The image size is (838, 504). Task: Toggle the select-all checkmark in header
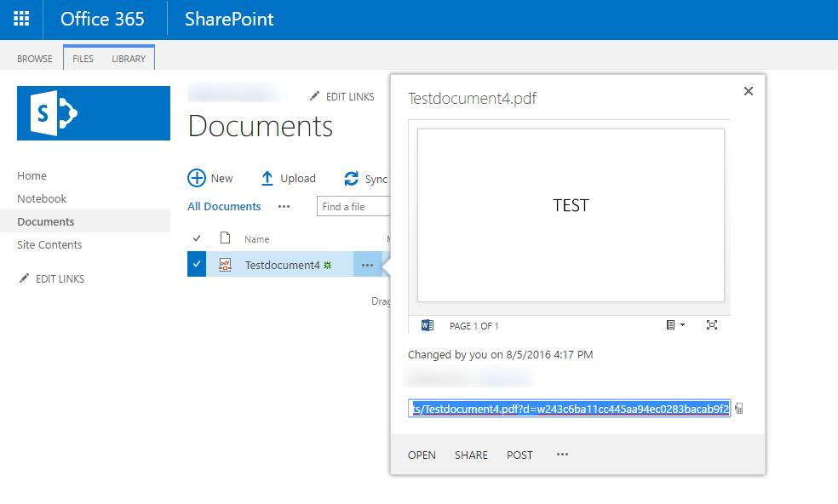click(x=197, y=238)
